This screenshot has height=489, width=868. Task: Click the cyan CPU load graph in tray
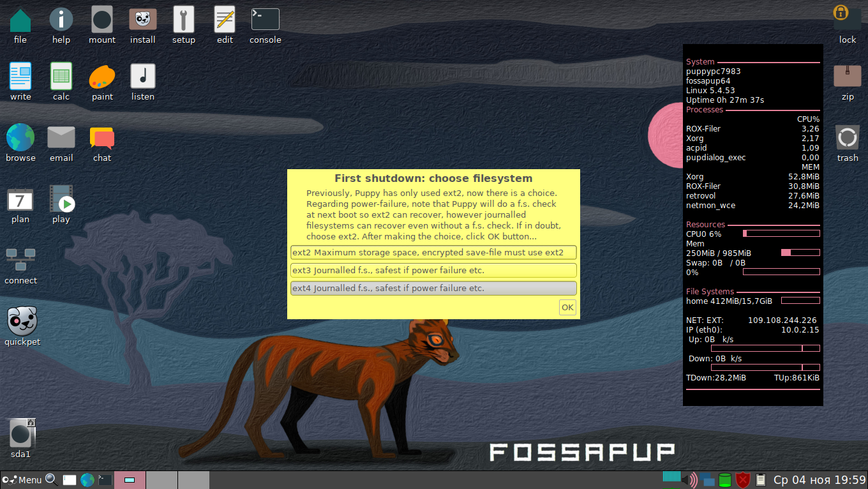pyautogui.click(x=671, y=476)
